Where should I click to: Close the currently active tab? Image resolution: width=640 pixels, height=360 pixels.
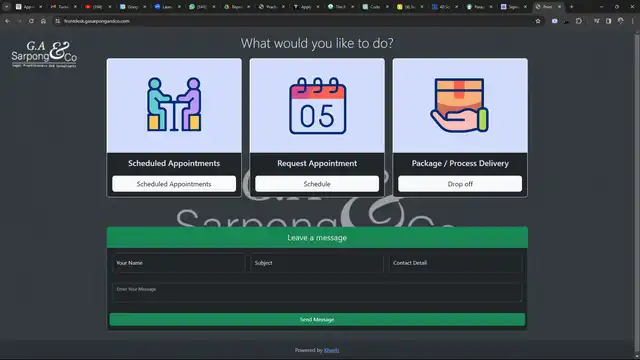560,7
